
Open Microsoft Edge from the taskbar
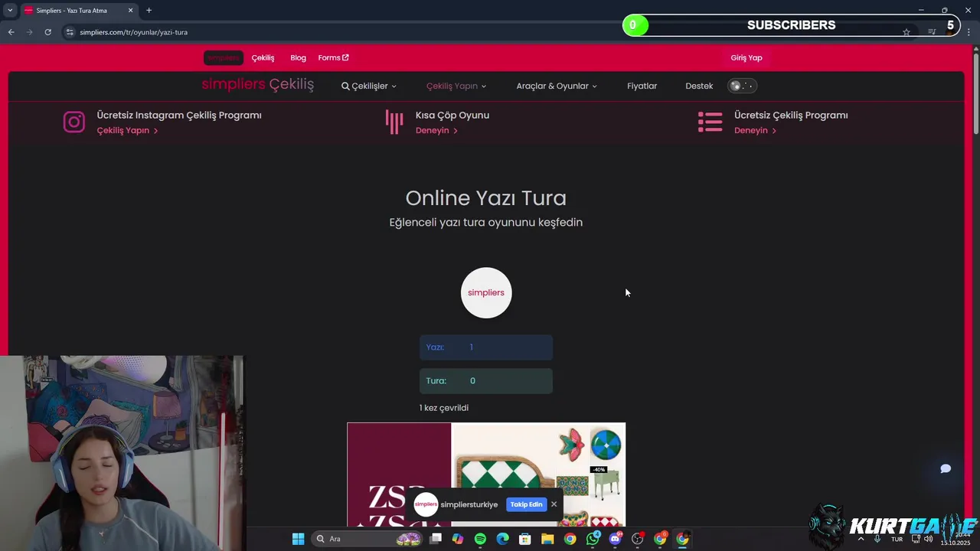click(x=502, y=539)
